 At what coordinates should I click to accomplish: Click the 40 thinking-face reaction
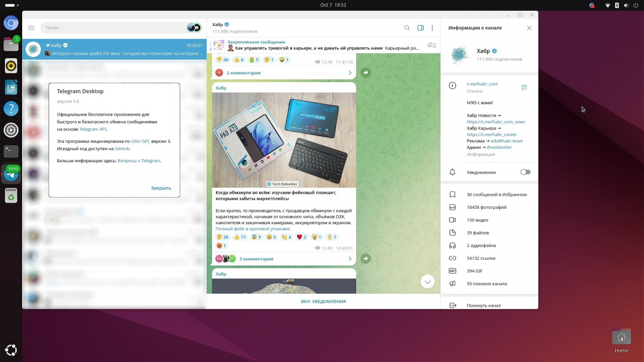click(222, 60)
